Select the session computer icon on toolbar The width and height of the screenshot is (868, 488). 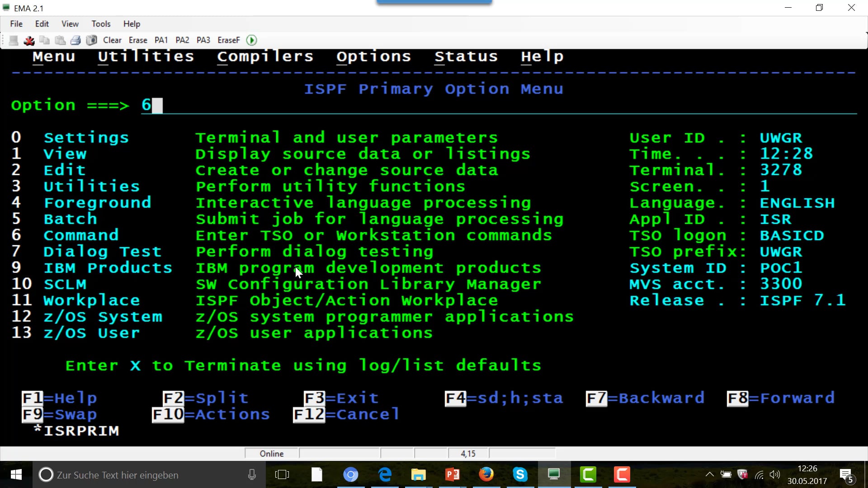pyautogui.click(x=14, y=40)
